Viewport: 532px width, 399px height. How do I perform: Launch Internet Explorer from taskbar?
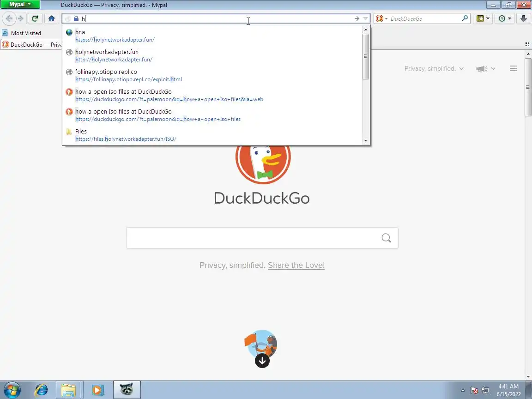tap(42, 390)
